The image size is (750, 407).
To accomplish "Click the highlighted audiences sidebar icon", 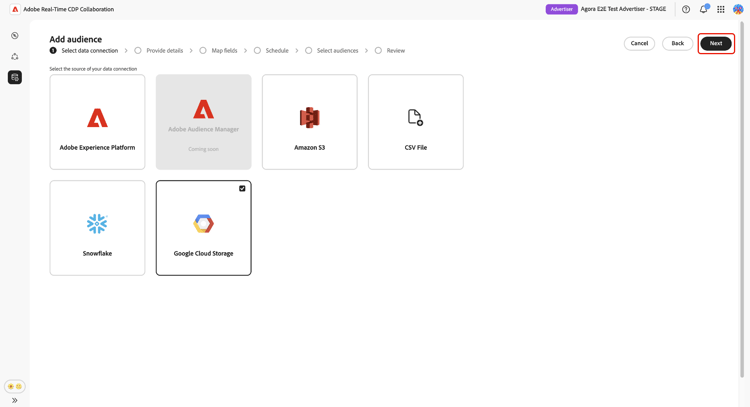I will (15, 77).
